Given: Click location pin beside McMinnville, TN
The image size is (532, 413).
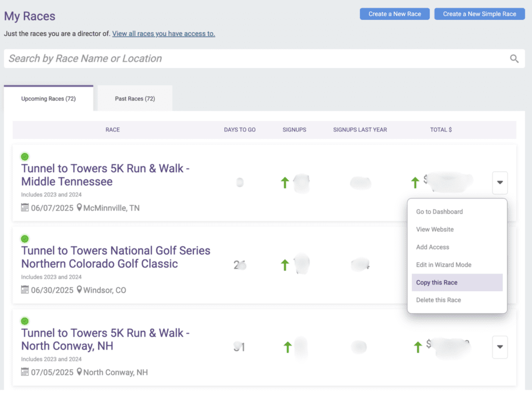Looking at the screenshot, I should tap(79, 207).
